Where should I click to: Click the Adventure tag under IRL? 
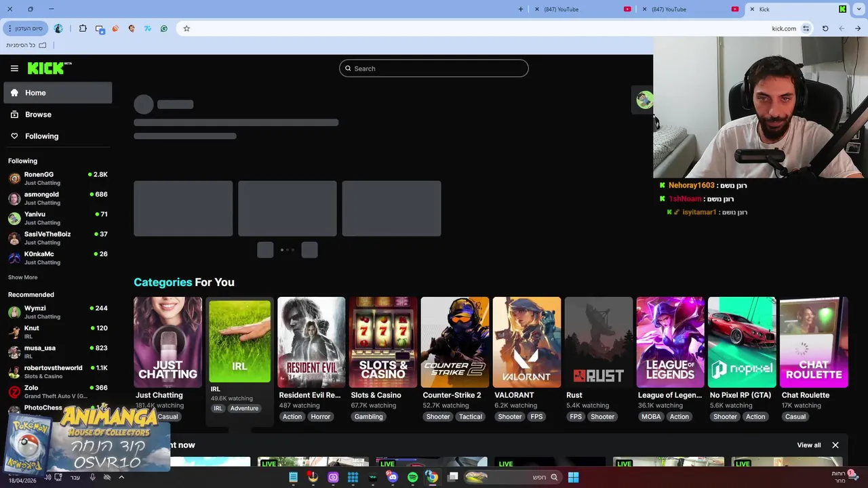pos(244,409)
